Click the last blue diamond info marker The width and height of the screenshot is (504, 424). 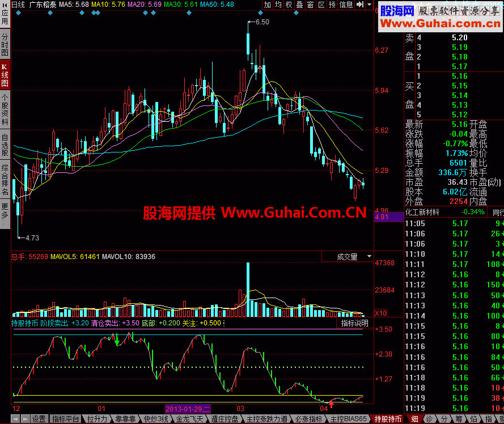coord(296,13)
